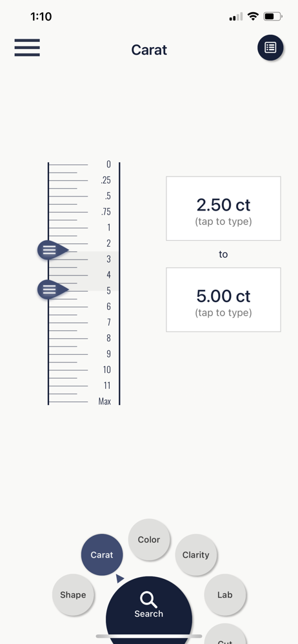This screenshot has width=298, height=644.
Task: Tap the Max mark on carat scale
Action: point(104,401)
